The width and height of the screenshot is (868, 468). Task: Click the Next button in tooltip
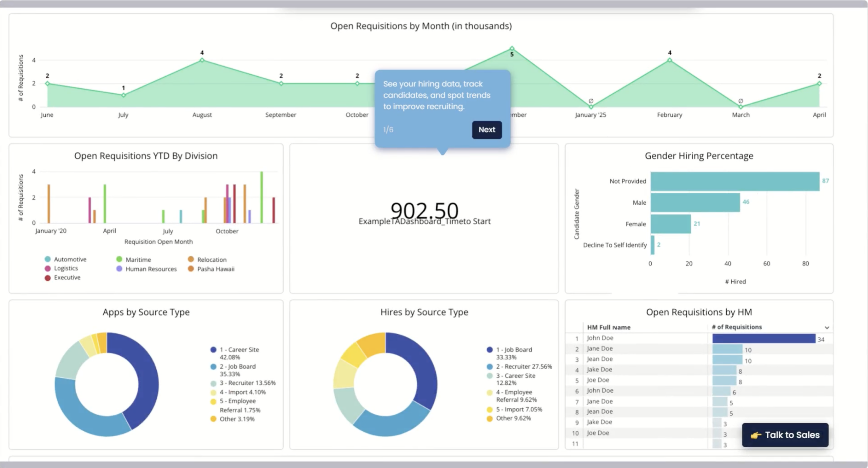click(x=487, y=130)
